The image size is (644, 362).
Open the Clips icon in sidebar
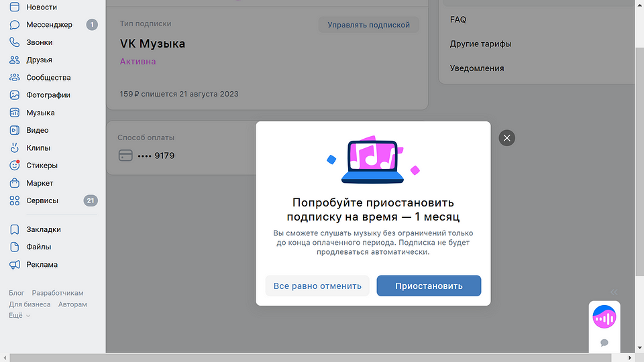click(15, 148)
